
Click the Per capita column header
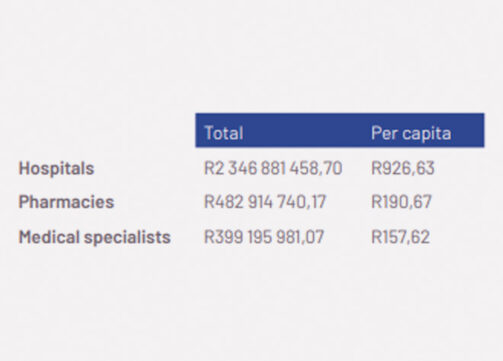(411, 133)
